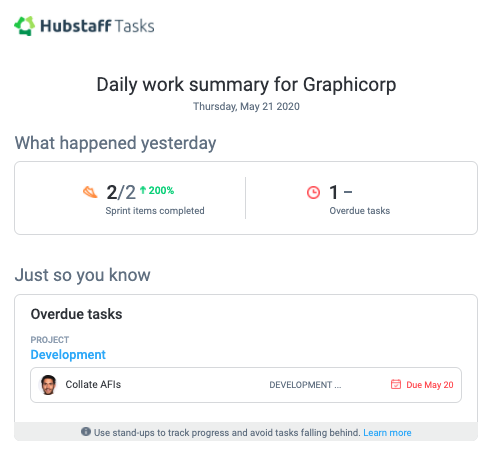Click the 2/2 sprint items count
The width and height of the screenshot is (492, 459).
(x=121, y=192)
